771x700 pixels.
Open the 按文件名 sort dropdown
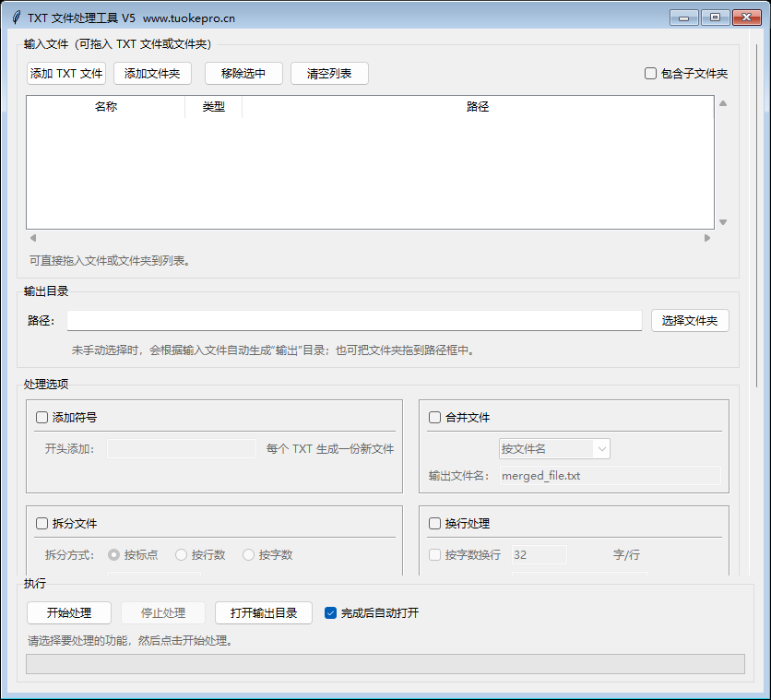click(x=554, y=449)
